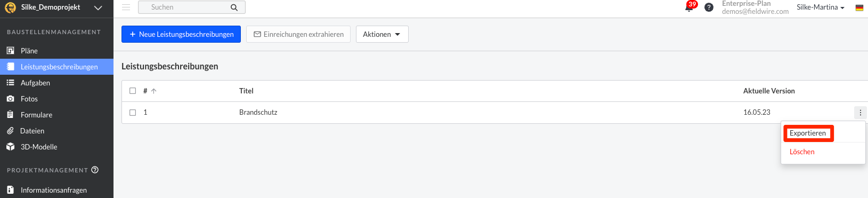Open the three-dot menu for Brandschutz row
The image size is (868, 198).
[x=860, y=113]
